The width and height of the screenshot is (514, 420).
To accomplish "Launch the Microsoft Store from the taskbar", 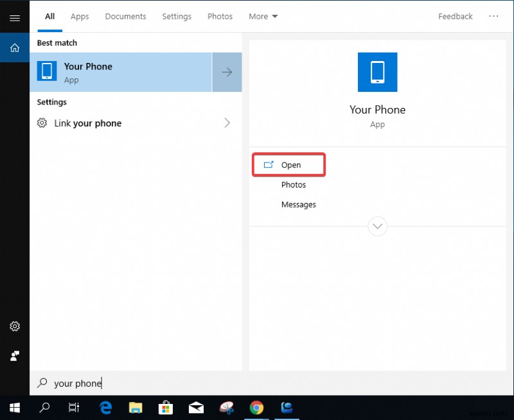I will [x=166, y=408].
